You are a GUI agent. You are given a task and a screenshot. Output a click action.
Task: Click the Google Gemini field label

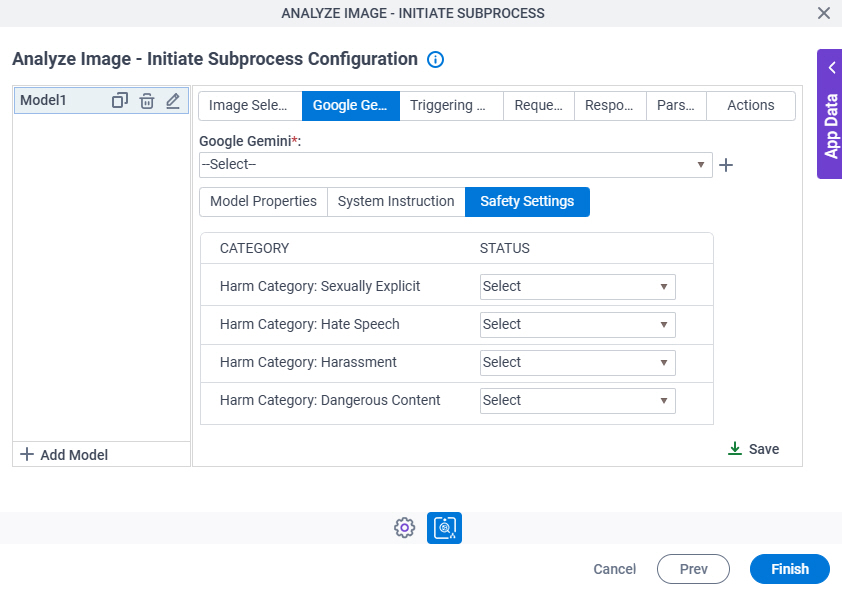[x=250, y=141]
